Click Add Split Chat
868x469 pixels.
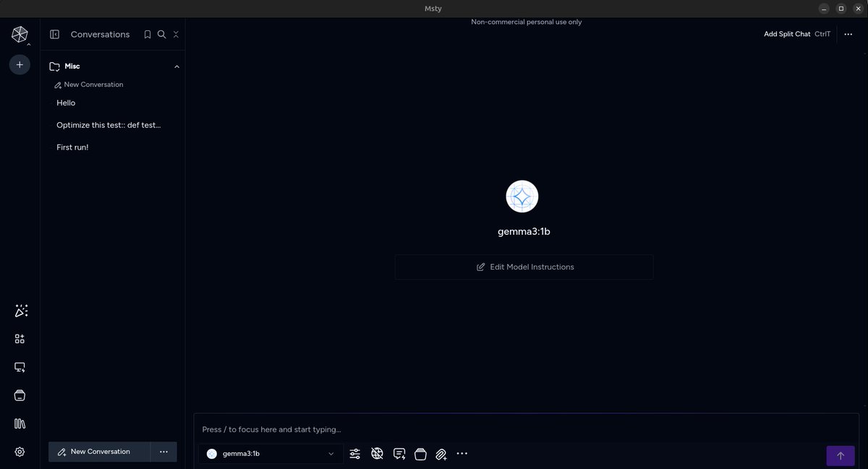click(787, 34)
